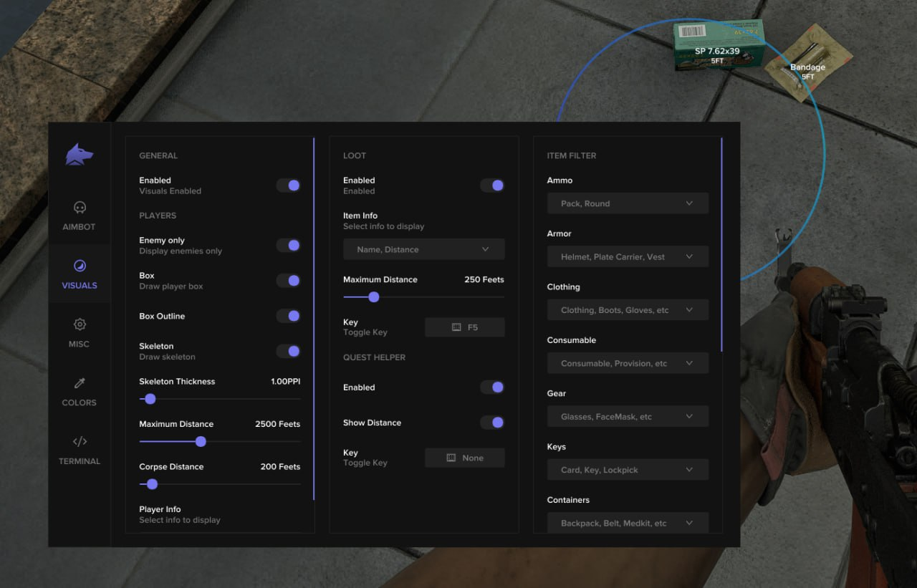
Task: Disable Loot Enabled toggle
Action: (x=492, y=185)
